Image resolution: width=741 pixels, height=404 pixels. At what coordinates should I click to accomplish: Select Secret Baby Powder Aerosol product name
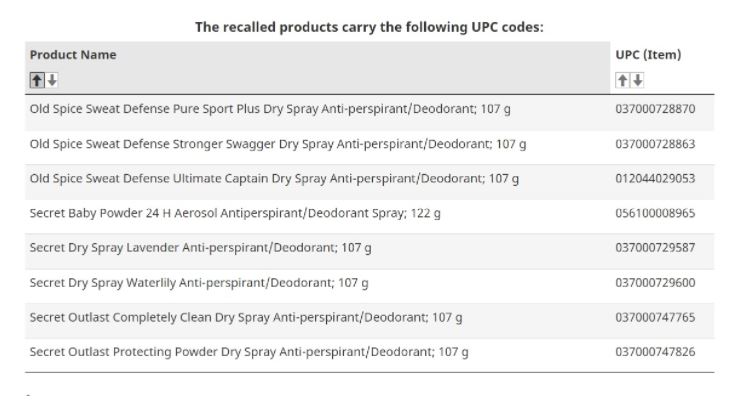click(x=235, y=213)
